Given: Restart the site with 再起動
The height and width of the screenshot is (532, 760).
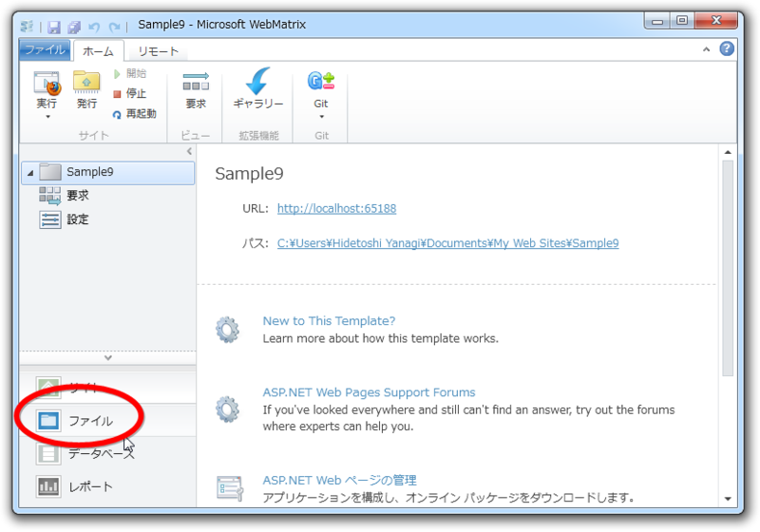Looking at the screenshot, I should pos(135,114).
